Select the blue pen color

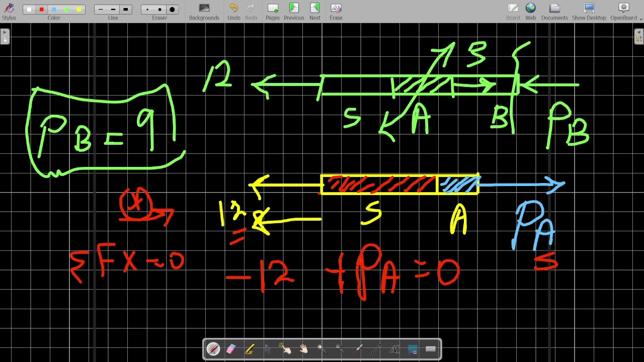[54, 10]
